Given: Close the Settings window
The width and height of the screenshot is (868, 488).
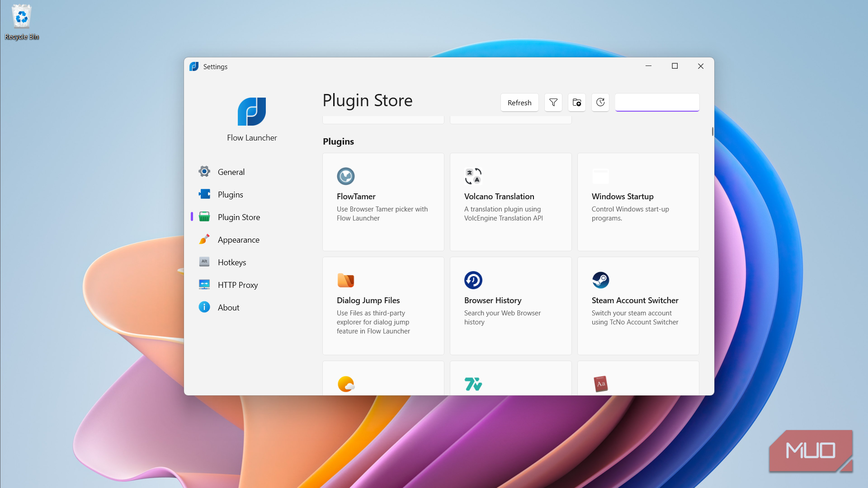Looking at the screenshot, I should coord(701,66).
